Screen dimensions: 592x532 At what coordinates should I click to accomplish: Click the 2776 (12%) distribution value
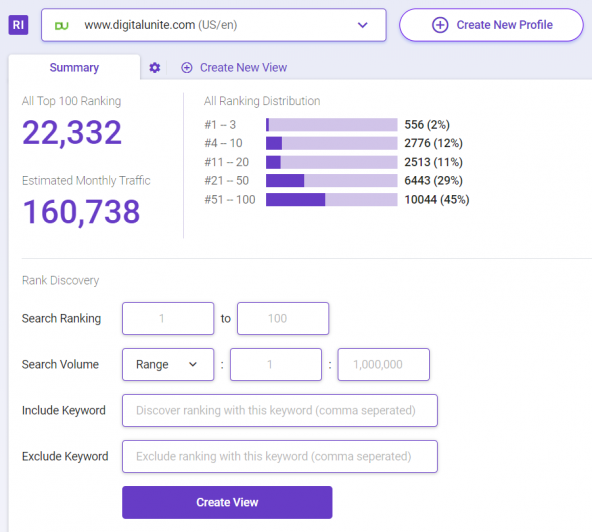433,143
